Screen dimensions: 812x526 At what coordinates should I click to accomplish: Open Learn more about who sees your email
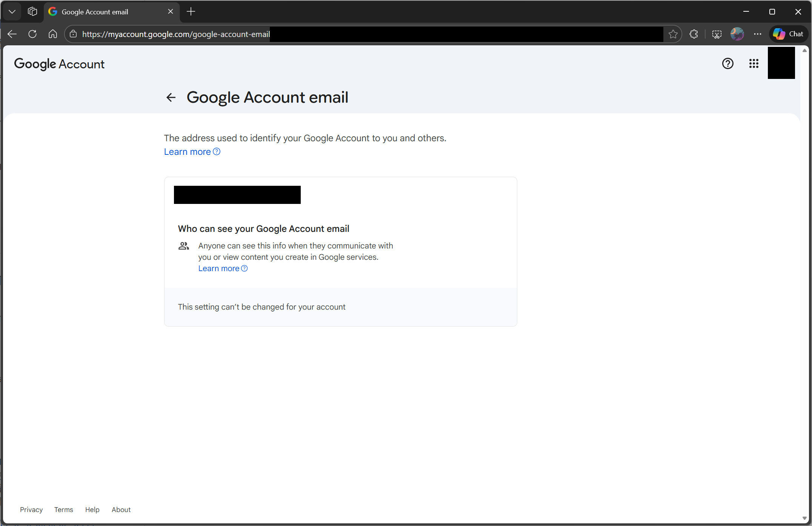pyautogui.click(x=218, y=268)
